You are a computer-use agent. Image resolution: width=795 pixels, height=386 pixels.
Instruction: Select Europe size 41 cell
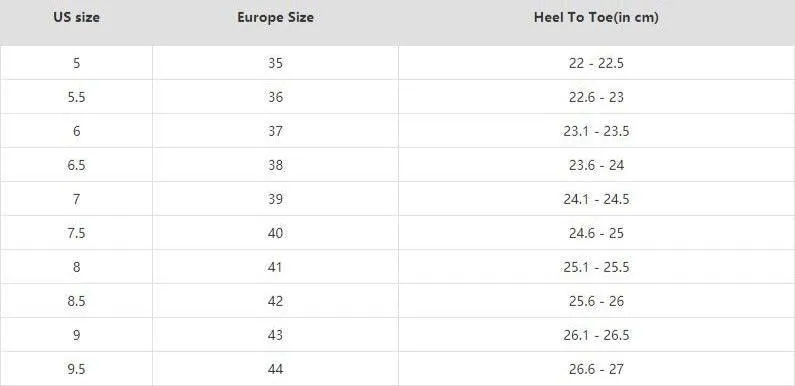(x=275, y=267)
